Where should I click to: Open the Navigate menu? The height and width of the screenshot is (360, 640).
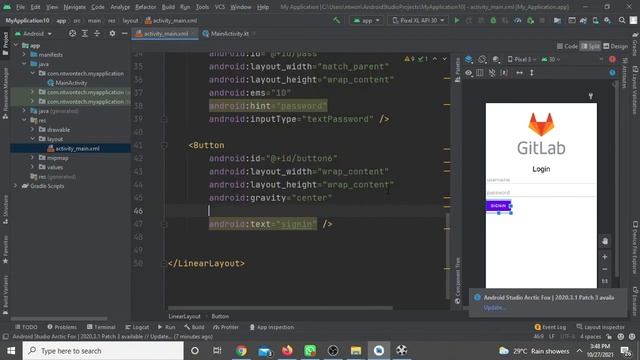[x=75, y=7]
